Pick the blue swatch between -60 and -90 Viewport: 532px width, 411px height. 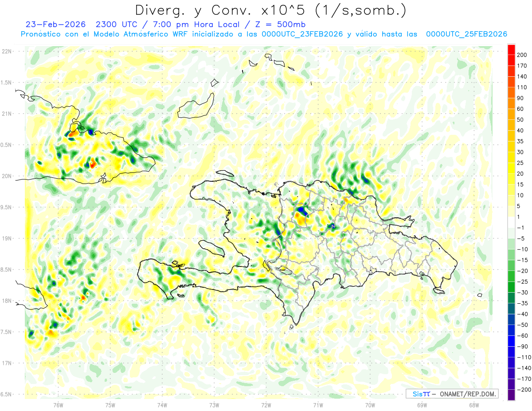[x=511, y=341]
